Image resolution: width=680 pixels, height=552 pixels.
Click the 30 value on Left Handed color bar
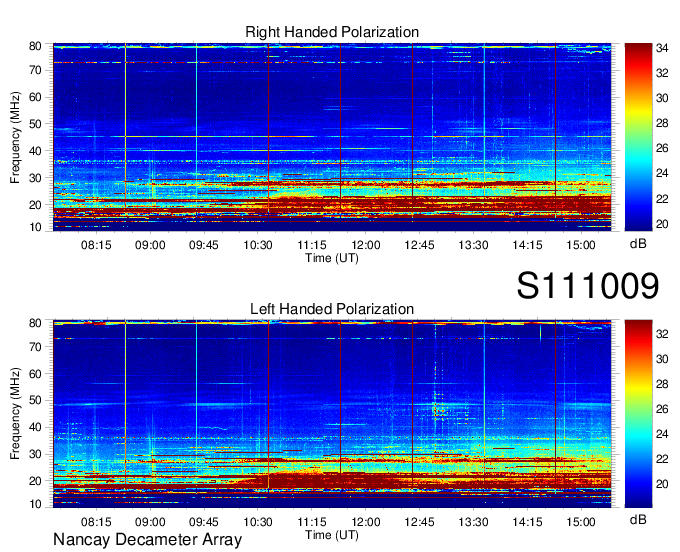[662, 359]
